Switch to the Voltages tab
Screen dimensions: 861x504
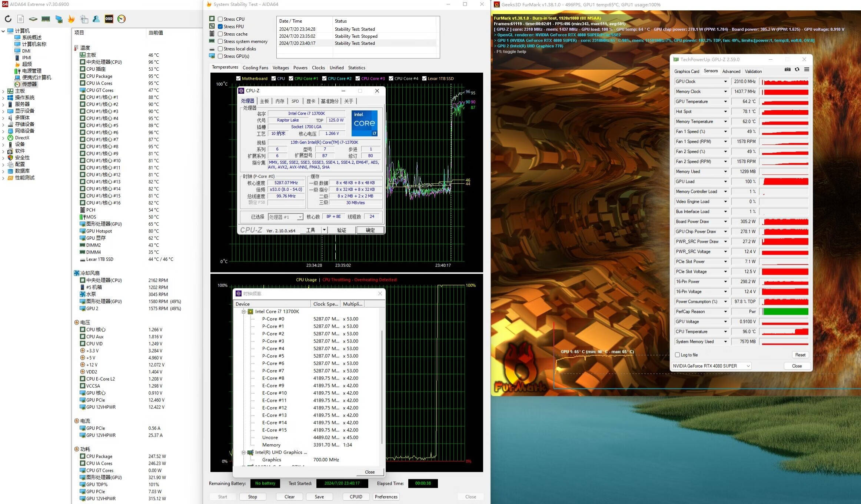click(x=280, y=68)
